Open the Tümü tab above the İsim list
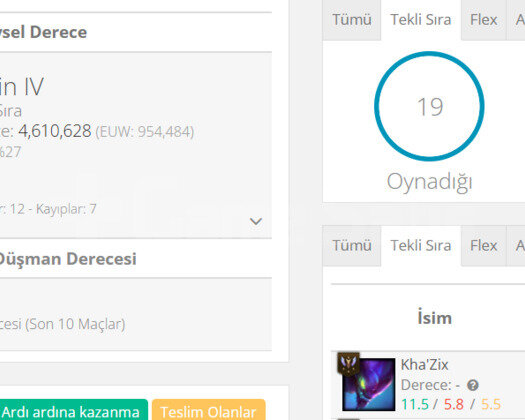Viewport: 525px width, 420px height. 352,246
